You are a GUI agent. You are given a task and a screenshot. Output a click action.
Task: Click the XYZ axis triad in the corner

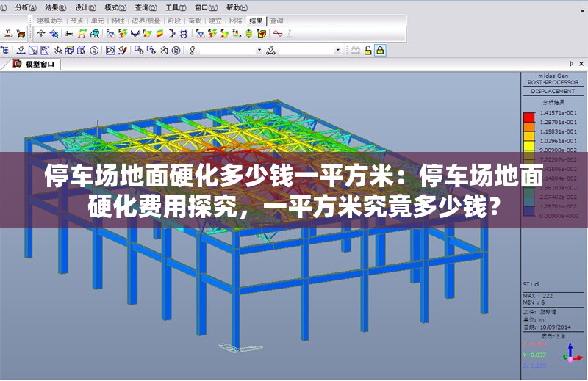[570, 355]
